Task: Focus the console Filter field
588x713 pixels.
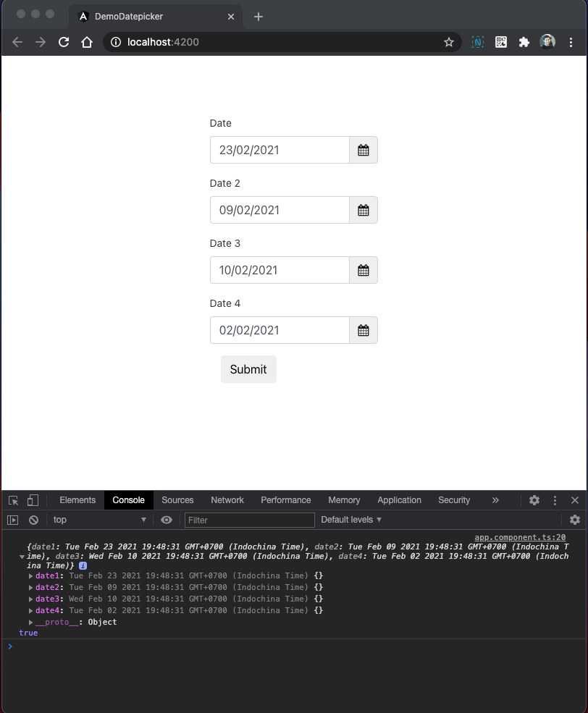Action: 250,520
